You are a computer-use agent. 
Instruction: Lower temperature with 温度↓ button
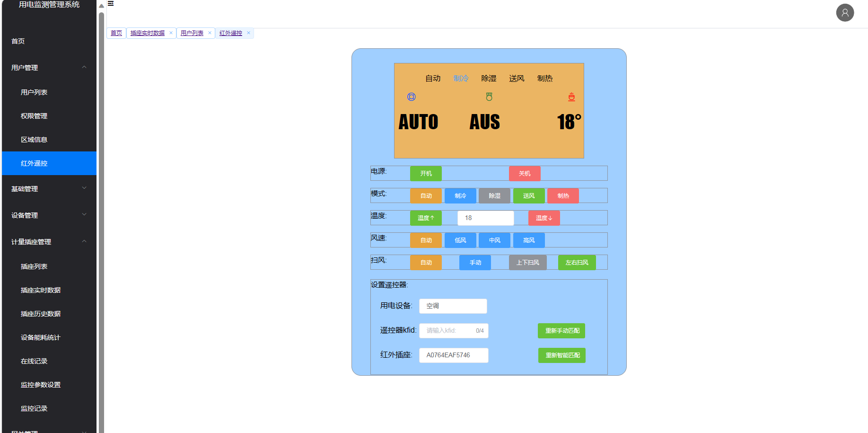(x=544, y=218)
